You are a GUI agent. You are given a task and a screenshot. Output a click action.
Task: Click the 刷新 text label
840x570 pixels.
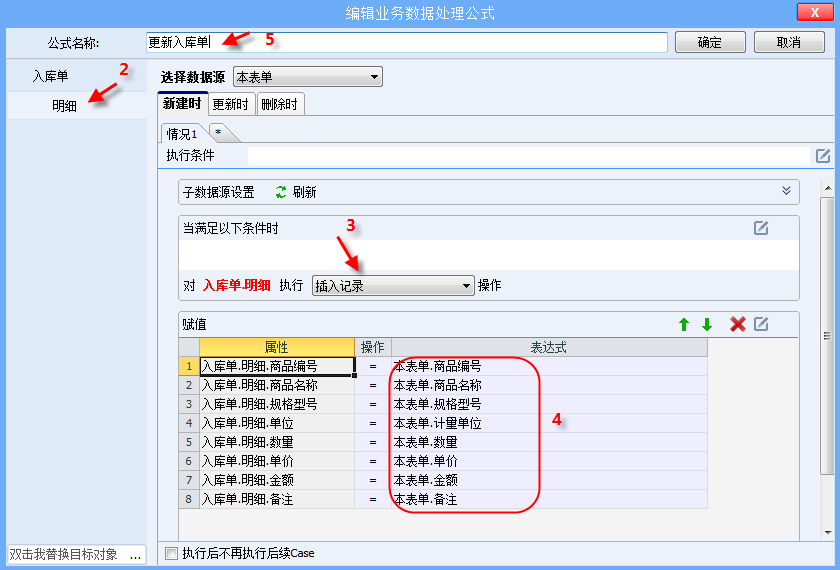point(304,192)
